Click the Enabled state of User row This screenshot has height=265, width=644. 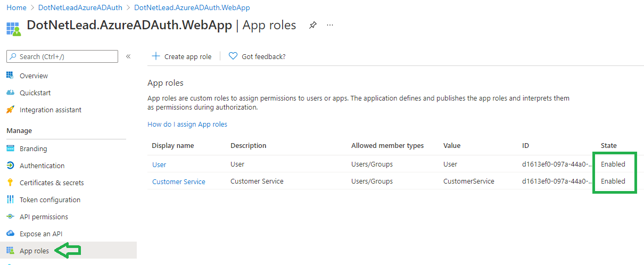click(613, 164)
